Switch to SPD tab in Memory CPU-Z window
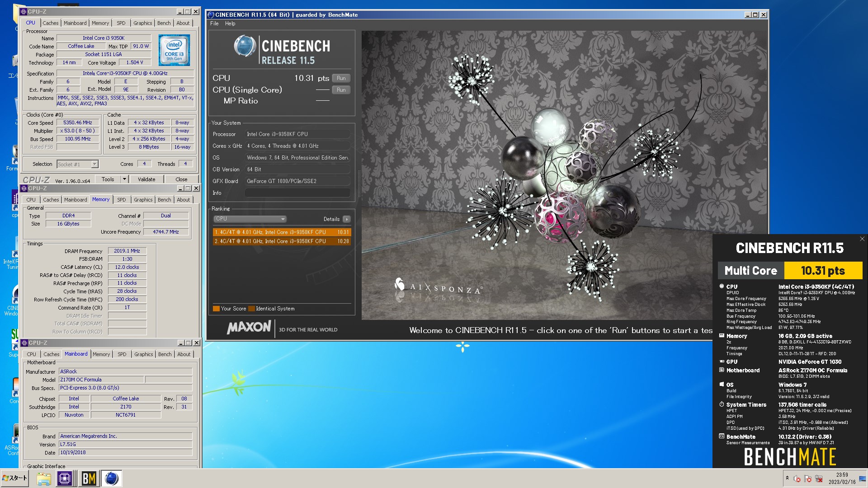This screenshot has width=868, height=488. point(122,200)
